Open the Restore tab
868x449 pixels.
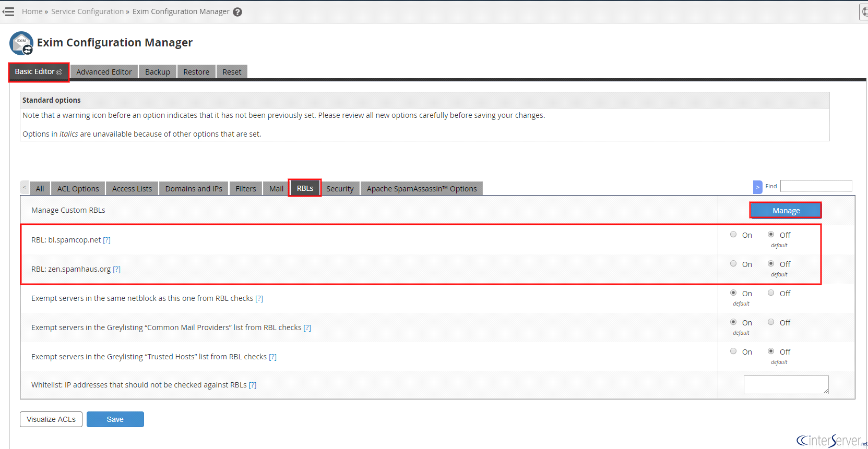point(196,72)
